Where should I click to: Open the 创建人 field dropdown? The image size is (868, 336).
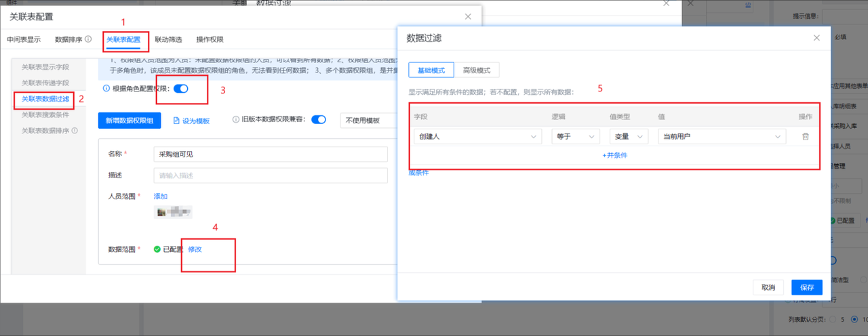[x=477, y=137]
